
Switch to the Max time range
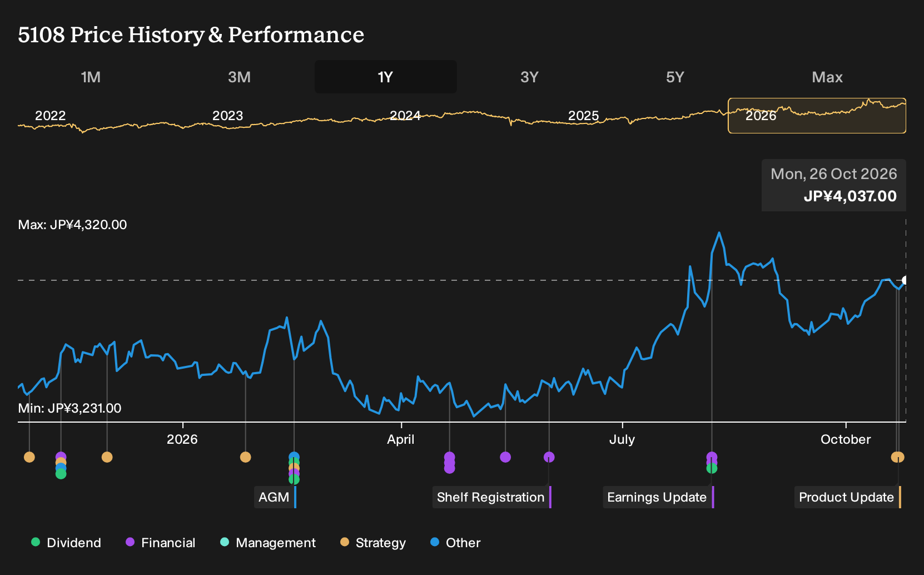tap(827, 77)
